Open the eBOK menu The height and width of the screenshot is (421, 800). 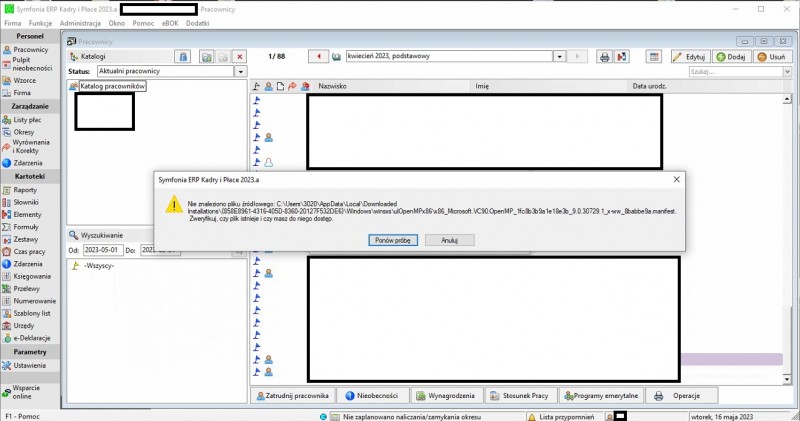click(x=170, y=23)
